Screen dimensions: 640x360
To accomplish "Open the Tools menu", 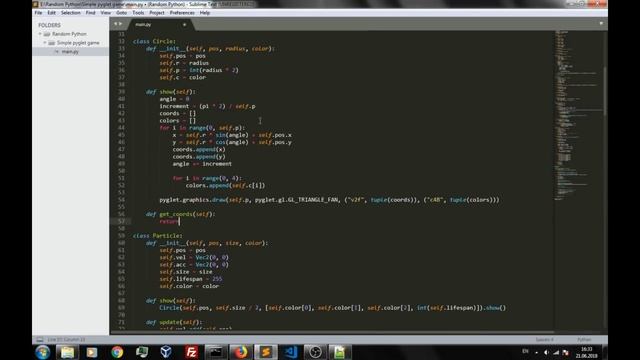I will pyautogui.click(x=138, y=13).
